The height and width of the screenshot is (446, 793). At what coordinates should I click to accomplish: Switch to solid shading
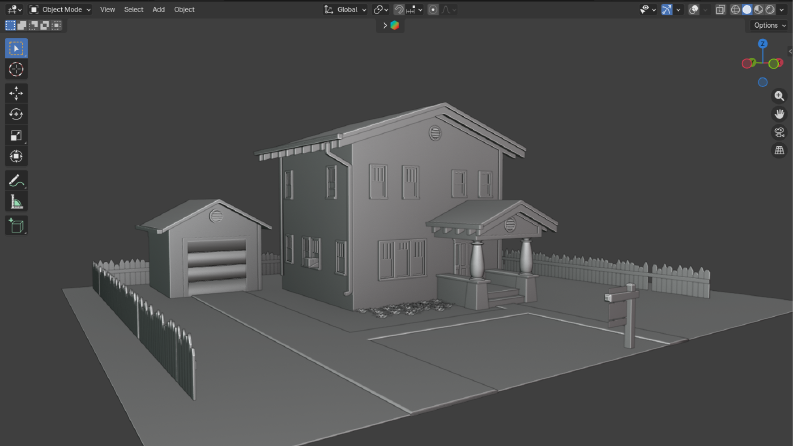[747, 10]
